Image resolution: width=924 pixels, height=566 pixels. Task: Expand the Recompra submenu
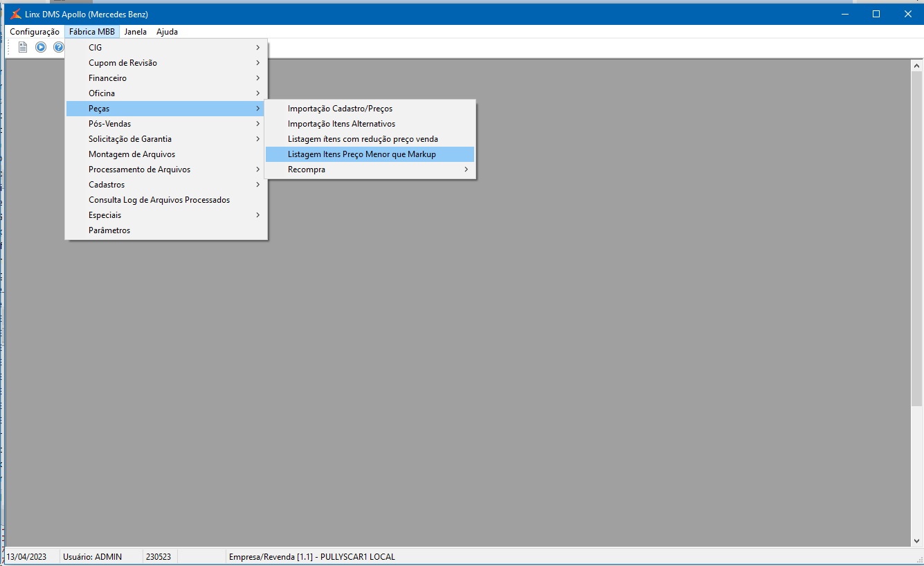tap(370, 170)
